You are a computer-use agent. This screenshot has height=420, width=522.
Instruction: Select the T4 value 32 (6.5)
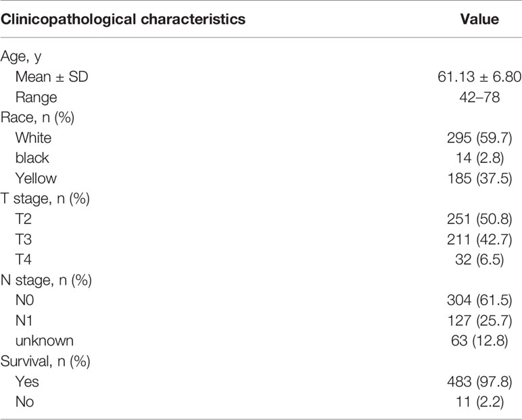pos(479,260)
